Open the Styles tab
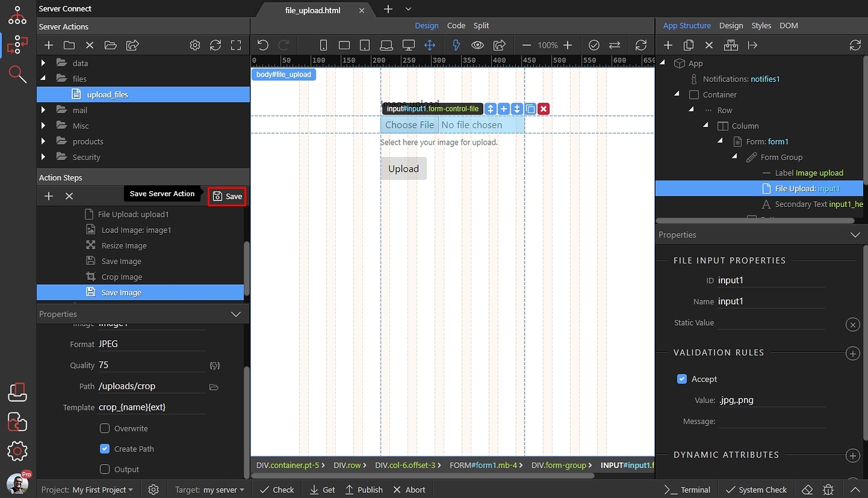The image size is (868, 498). 761,26
